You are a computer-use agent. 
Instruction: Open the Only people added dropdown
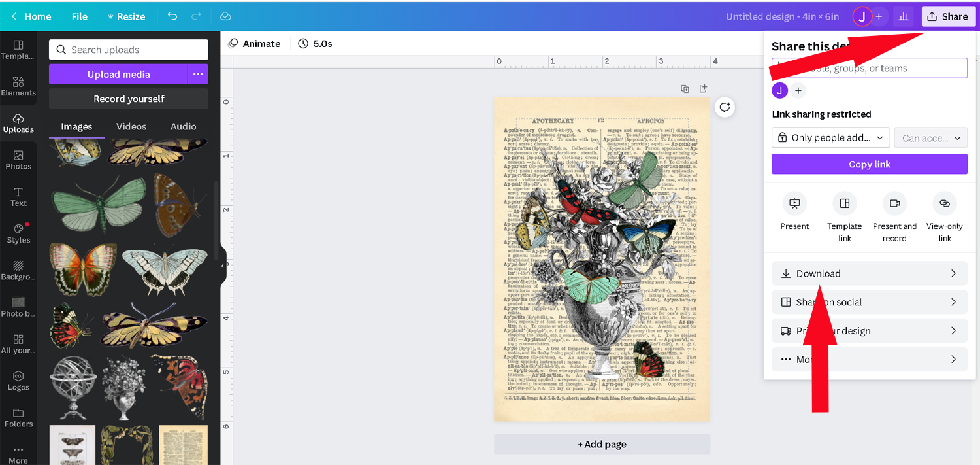coord(831,138)
